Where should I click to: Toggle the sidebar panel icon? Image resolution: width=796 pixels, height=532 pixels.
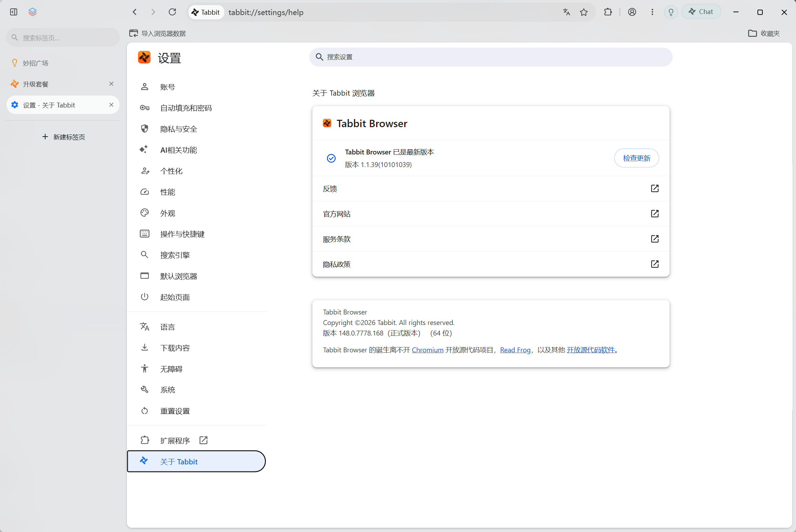(x=14, y=12)
